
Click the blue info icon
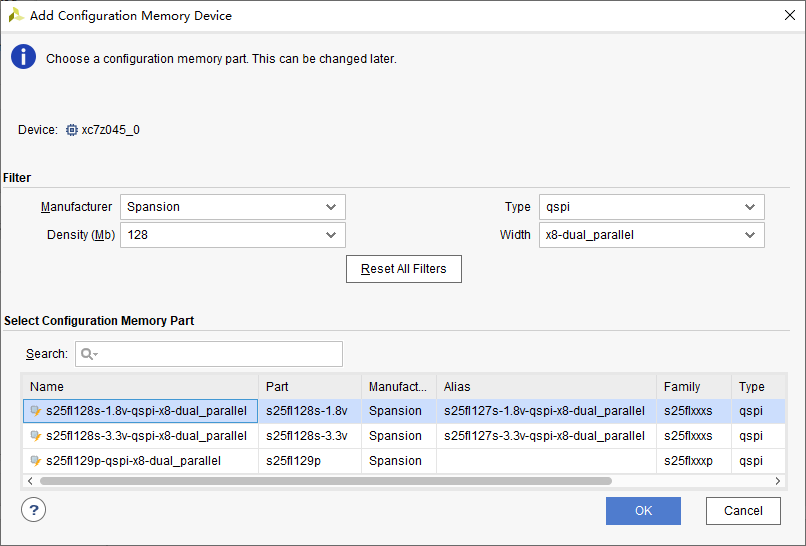click(x=24, y=57)
